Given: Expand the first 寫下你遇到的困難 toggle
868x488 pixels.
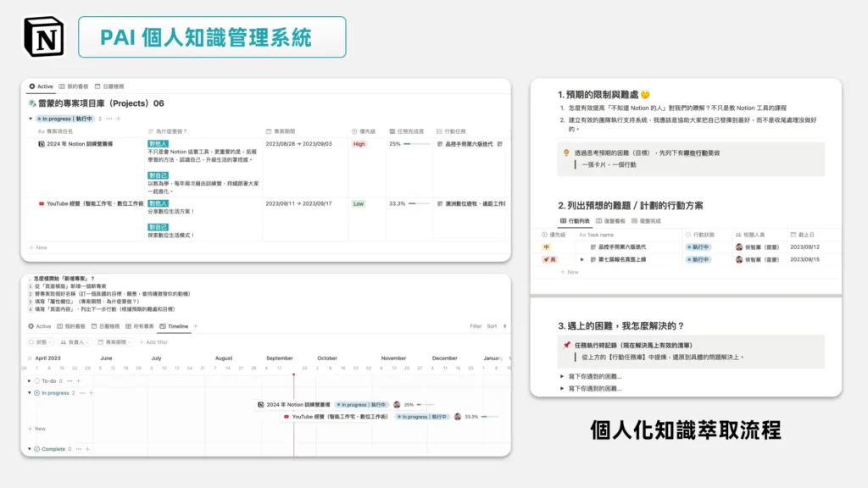Looking at the screenshot, I should tap(562, 376).
